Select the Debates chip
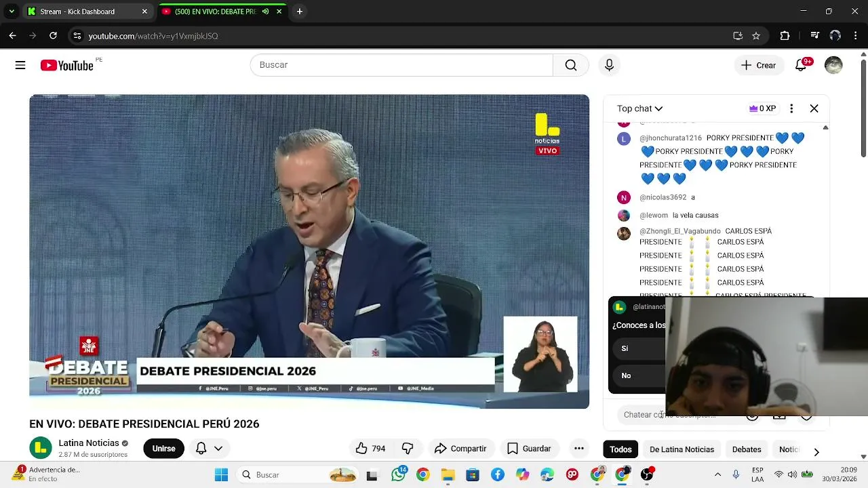 pyautogui.click(x=747, y=449)
